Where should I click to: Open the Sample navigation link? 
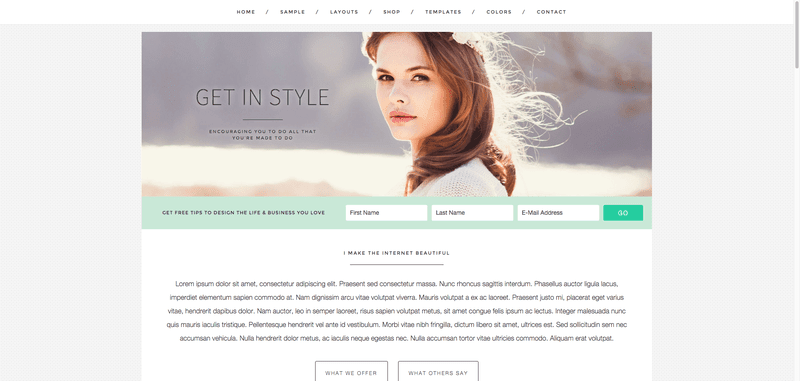point(292,12)
